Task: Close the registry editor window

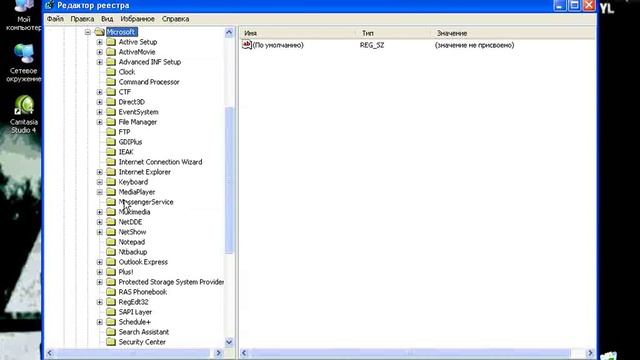Action: 589,5
